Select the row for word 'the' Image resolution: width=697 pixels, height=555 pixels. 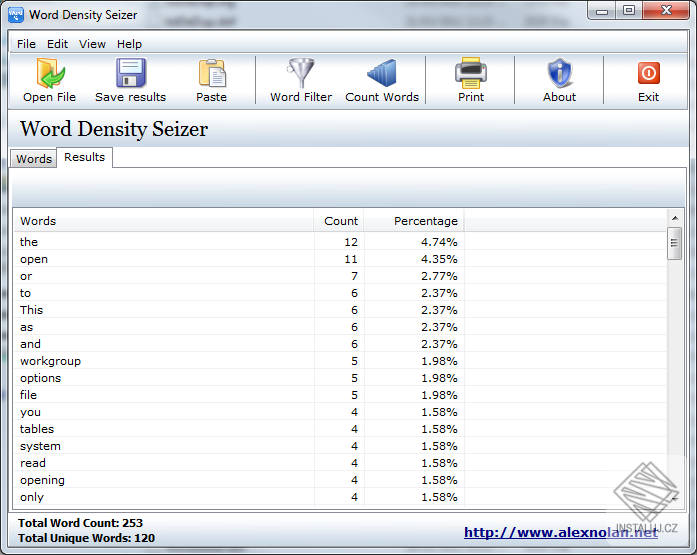340,242
